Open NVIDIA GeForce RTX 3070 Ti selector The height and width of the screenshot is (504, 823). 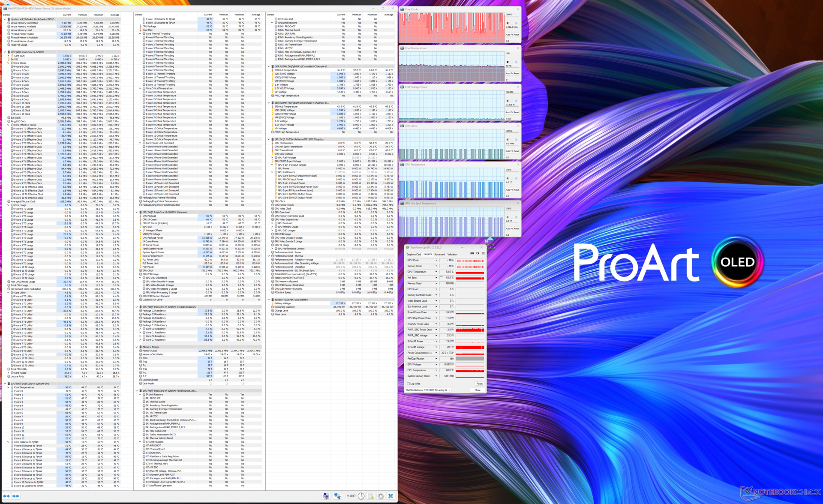tap(429, 390)
